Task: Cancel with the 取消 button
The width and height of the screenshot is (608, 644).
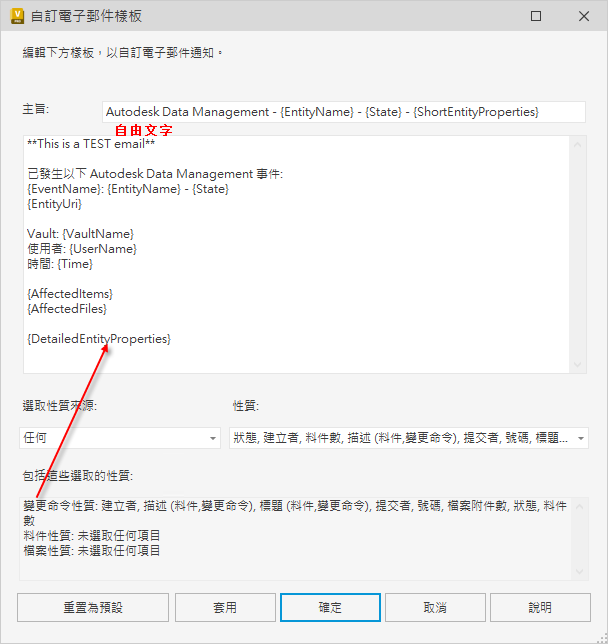Action: (435, 607)
